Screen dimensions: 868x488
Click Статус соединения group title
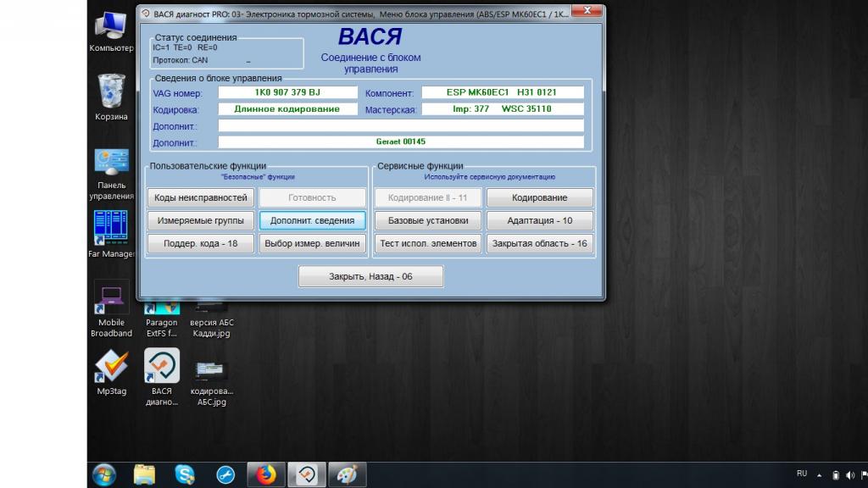point(196,37)
